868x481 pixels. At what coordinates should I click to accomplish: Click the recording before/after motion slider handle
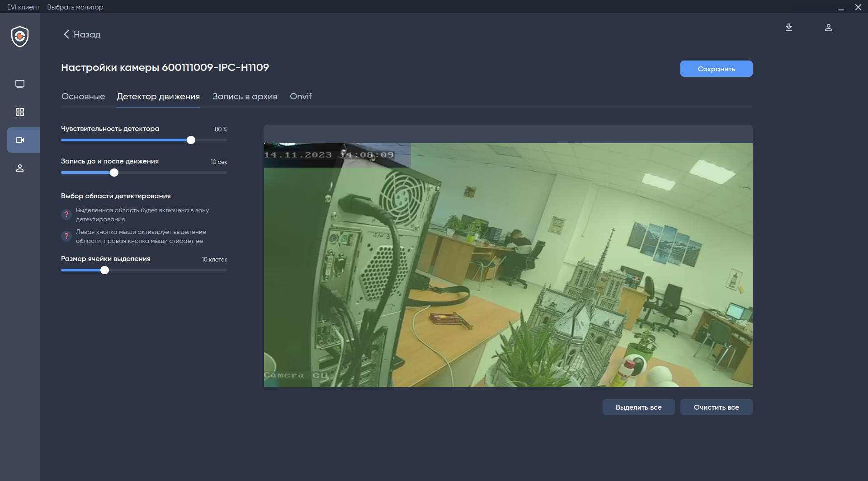click(x=114, y=173)
